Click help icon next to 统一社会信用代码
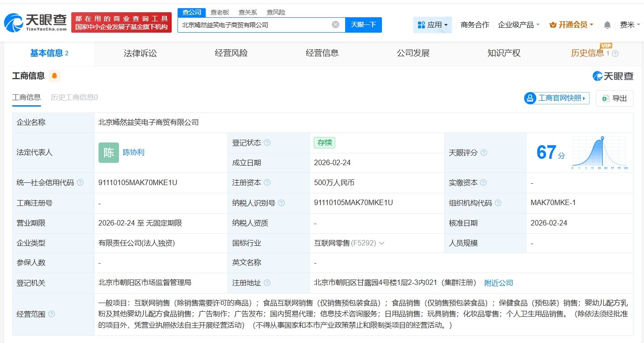 (x=80, y=183)
